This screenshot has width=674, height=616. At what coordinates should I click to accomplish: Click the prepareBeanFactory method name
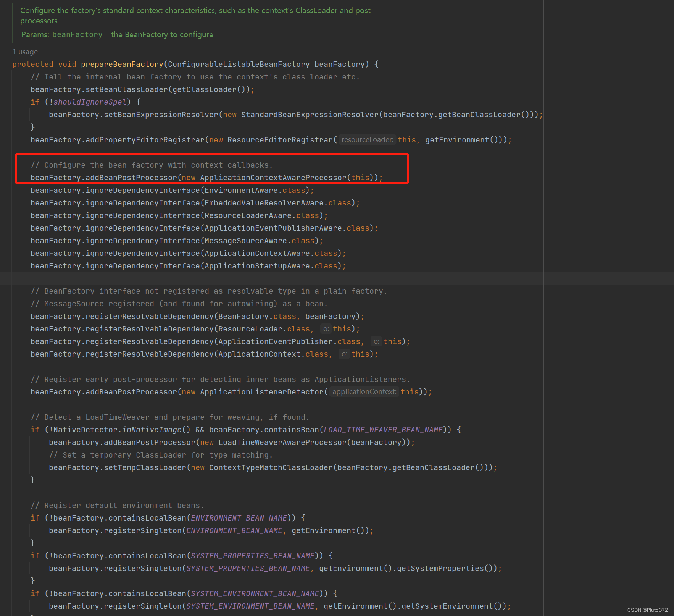point(122,64)
